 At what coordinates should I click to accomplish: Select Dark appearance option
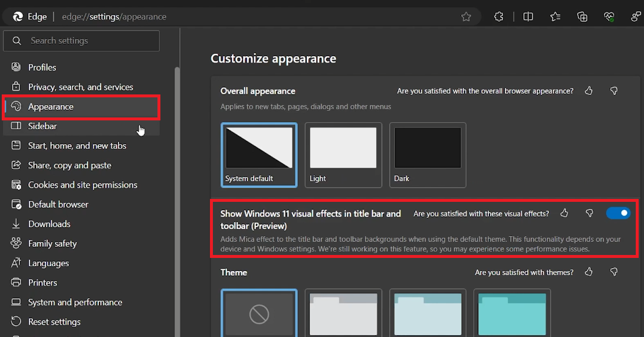tap(428, 155)
